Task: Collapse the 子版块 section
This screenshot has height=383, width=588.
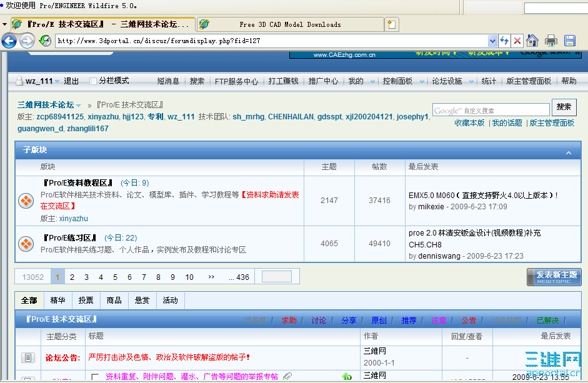Action: point(569,152)
